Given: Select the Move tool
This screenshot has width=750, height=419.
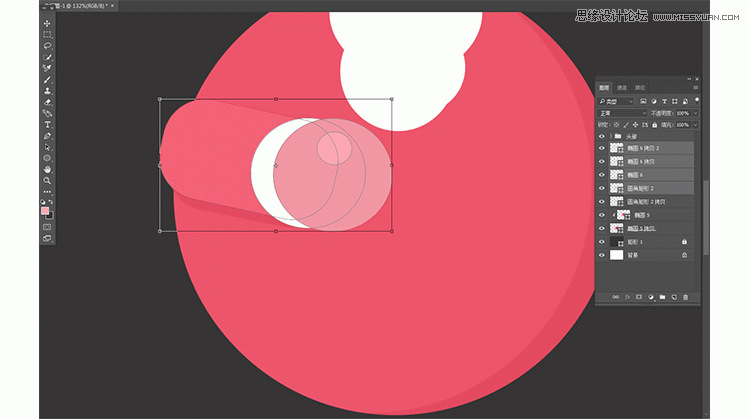Looking at the screenshot, I should (47, 23).
